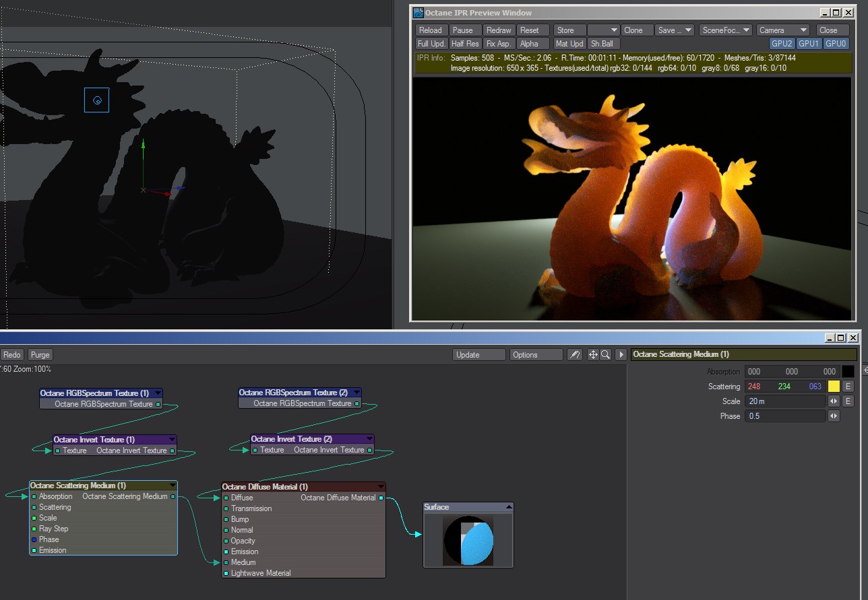Click the Surface node preview thumbnail
868x600 pixels.
pos(468,540)
